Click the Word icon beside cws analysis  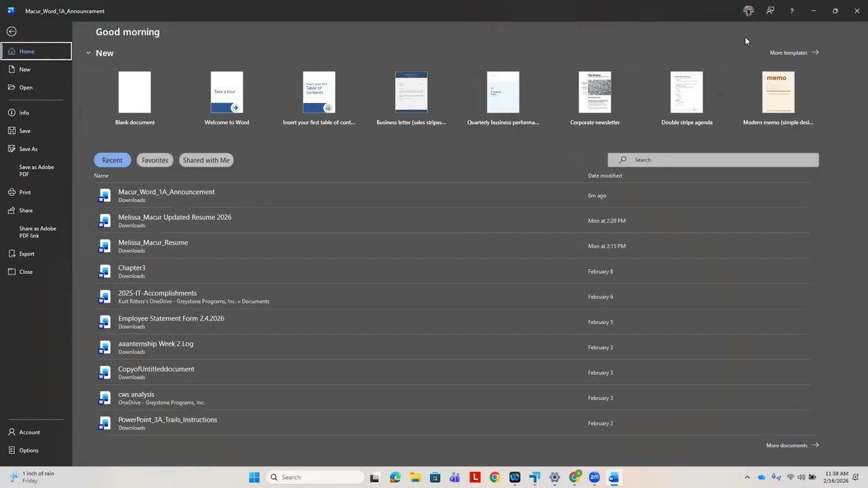(104, 398)
